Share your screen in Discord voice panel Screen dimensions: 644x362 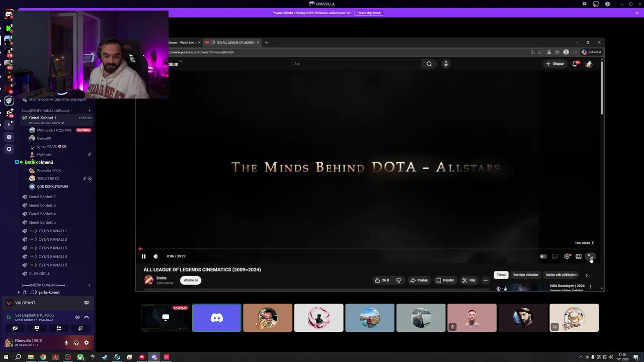point(37,328)
